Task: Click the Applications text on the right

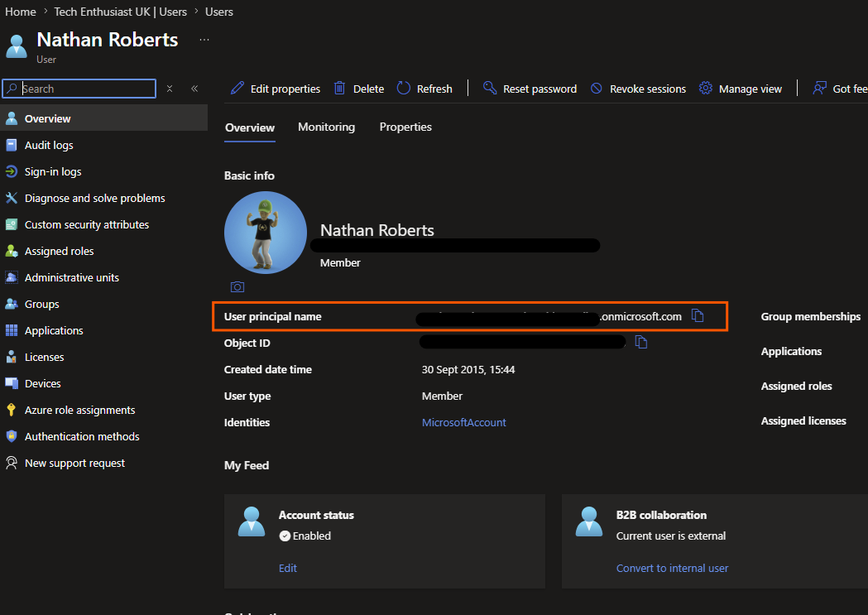Action: pos(791,351)
